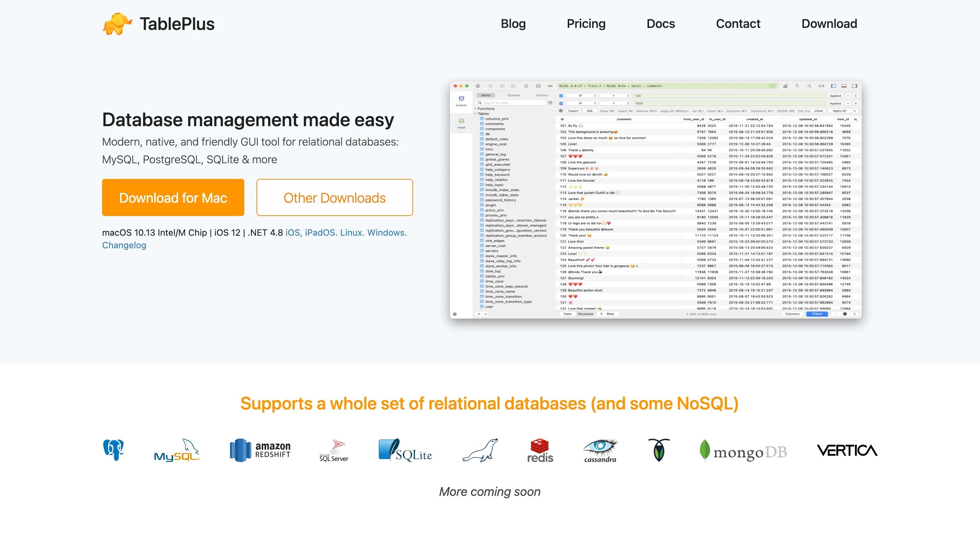Uncheck the filter checkbox for value 100

pyautogui.click(x=561, y=96)
